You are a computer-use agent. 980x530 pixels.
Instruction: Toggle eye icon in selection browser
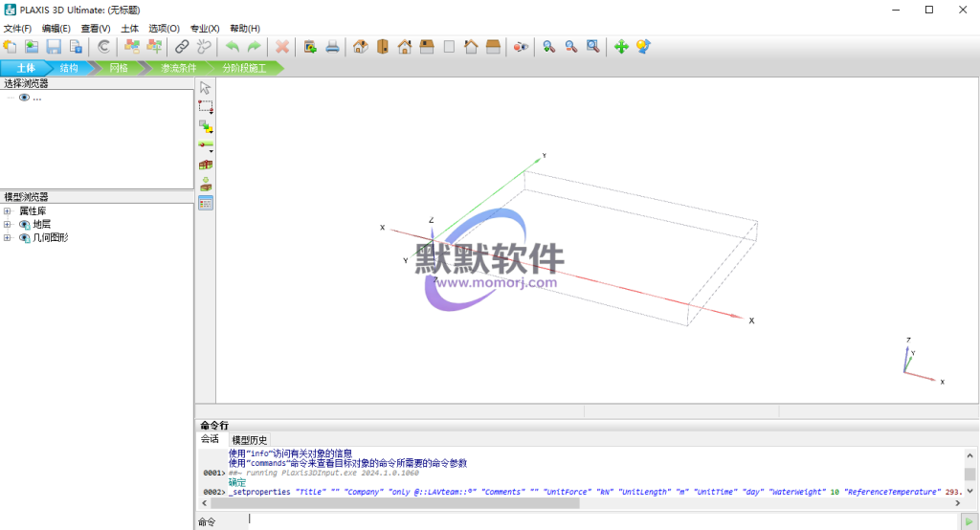click(24, 98)
